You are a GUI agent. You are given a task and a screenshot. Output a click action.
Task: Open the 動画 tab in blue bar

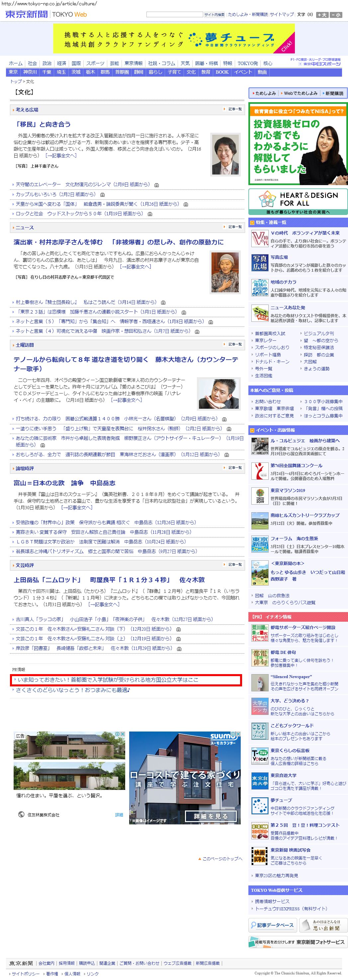tap(262, 72)
